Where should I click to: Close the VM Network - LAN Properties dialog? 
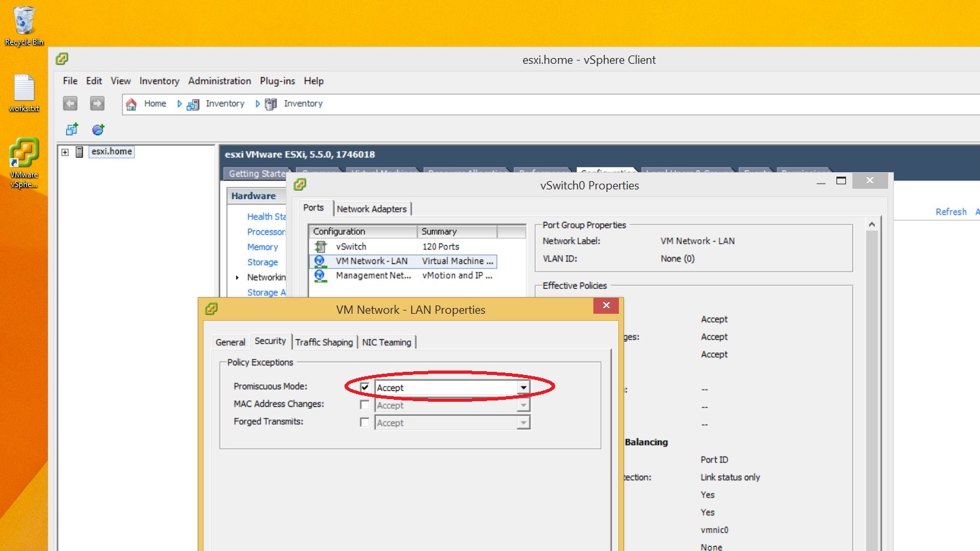pyautogui.click(x=606, y=305)
